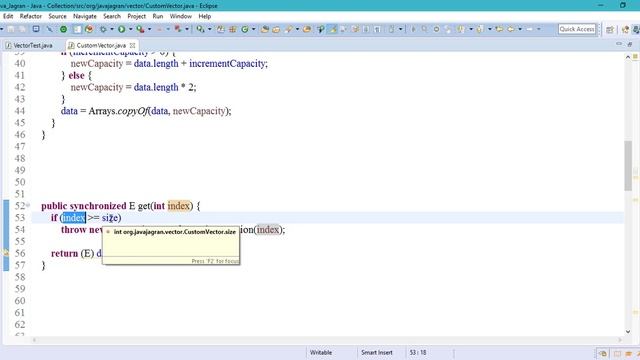Open the Window menu

[180, 16]
